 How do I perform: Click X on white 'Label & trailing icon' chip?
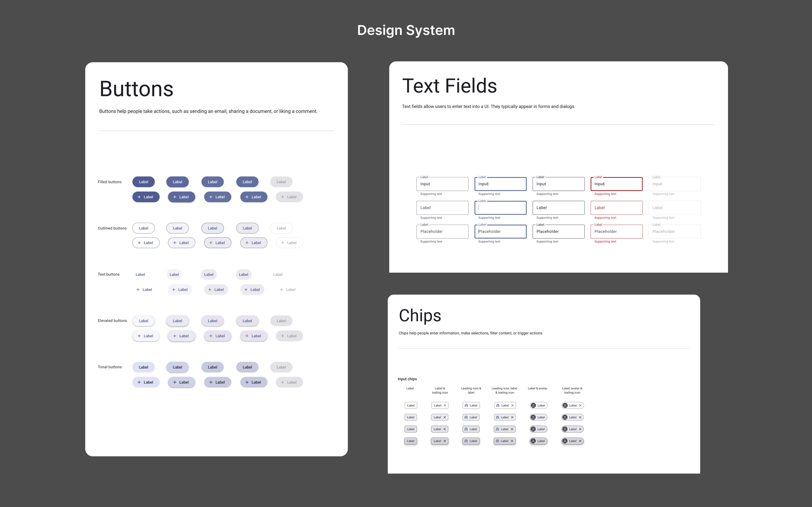click(445, 405)
